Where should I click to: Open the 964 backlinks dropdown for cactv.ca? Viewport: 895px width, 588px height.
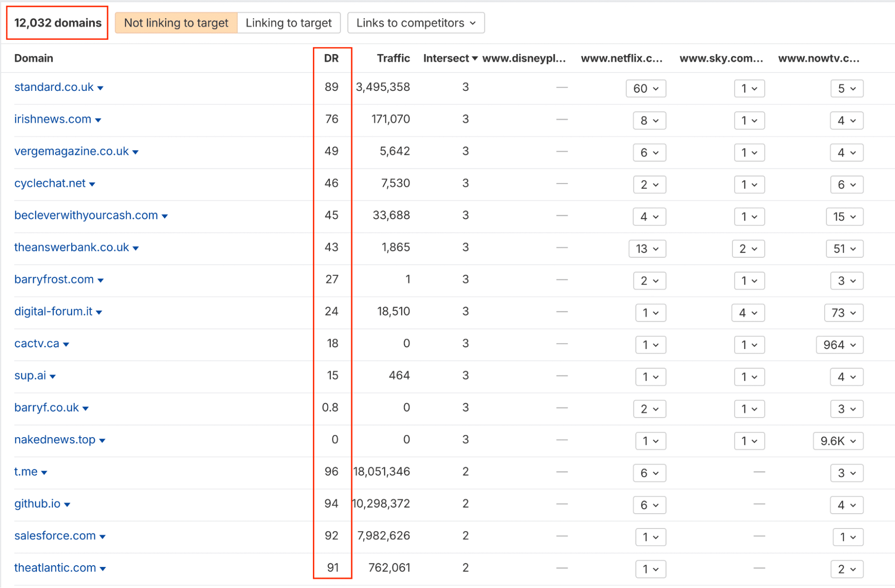tap(839, 345)
